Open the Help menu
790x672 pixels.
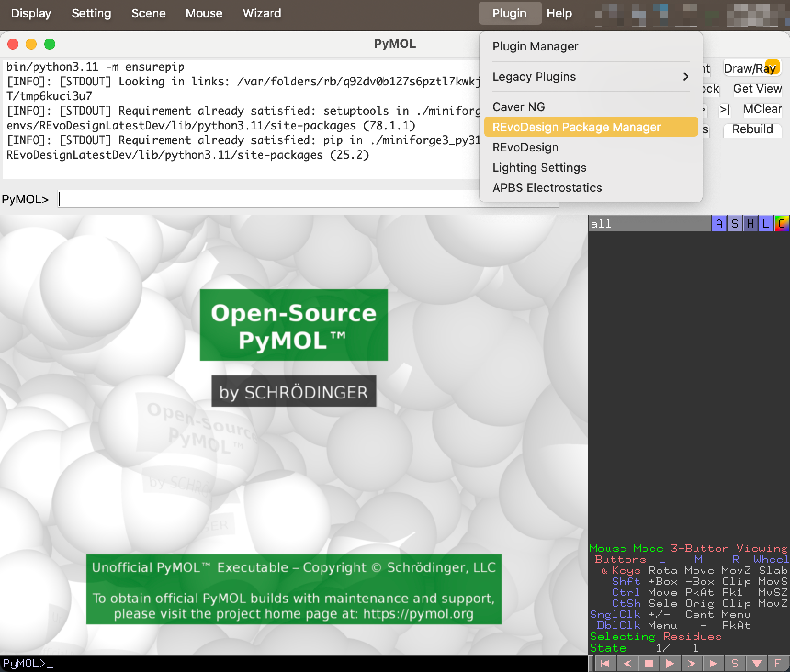(x=559, y=13)
